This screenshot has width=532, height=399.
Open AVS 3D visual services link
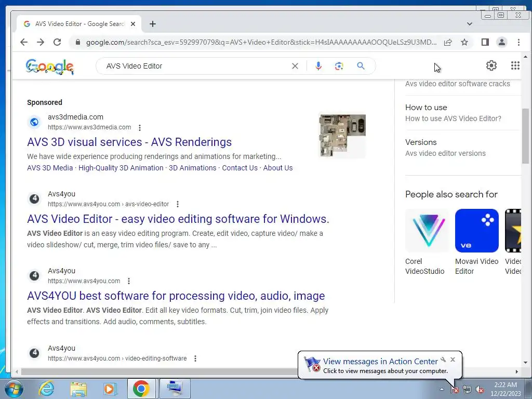(x=129, y=142)
